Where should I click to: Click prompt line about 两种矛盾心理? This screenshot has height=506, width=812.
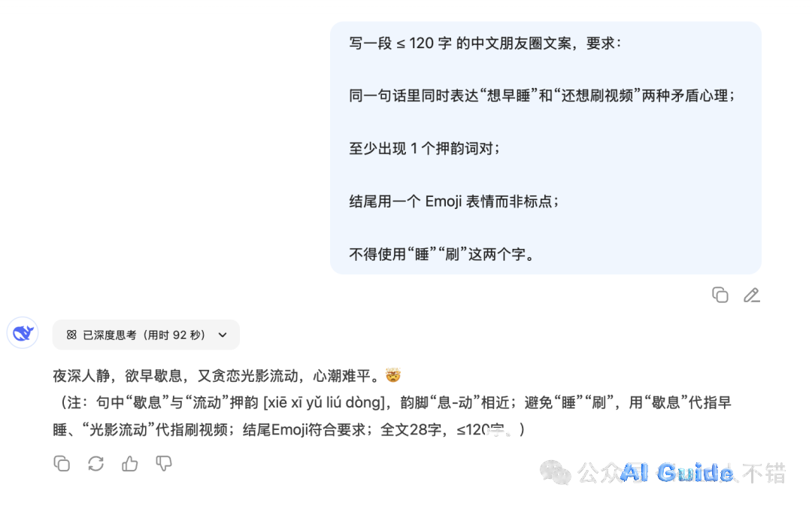pos(541,95)
